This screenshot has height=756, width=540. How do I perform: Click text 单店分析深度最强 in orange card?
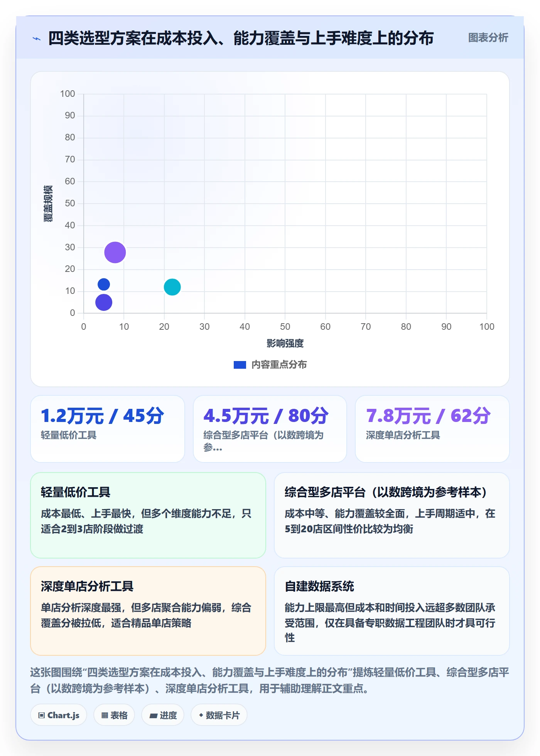click(81, 608)
